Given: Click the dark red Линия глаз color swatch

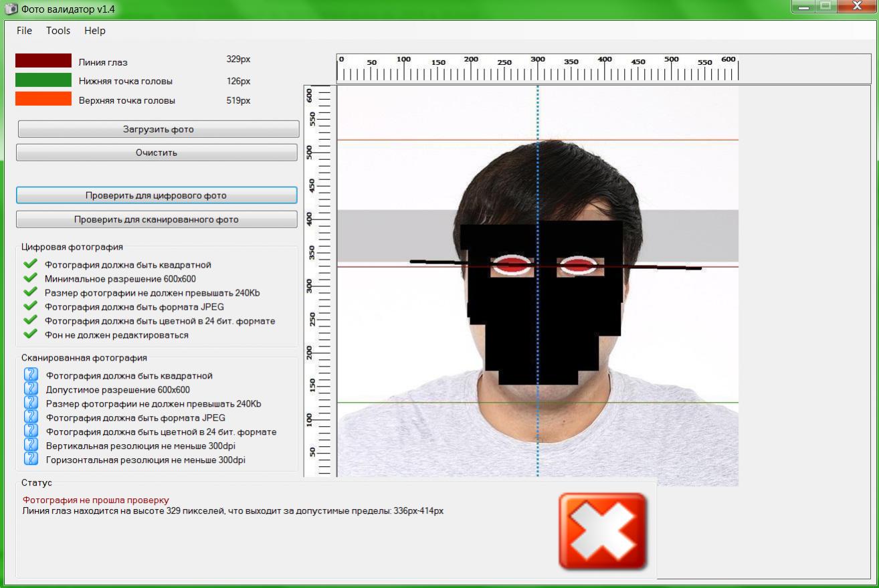Looking at the screenshot, I should coord(43,61).
